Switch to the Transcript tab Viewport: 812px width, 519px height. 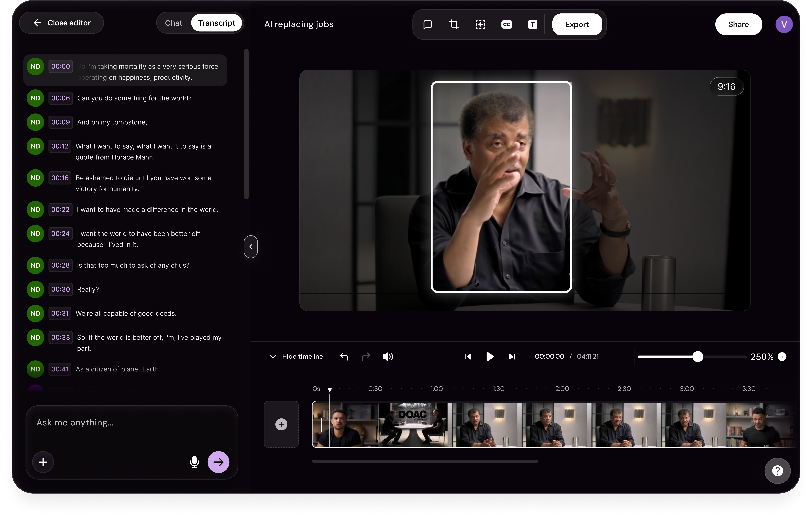point(216,23)
